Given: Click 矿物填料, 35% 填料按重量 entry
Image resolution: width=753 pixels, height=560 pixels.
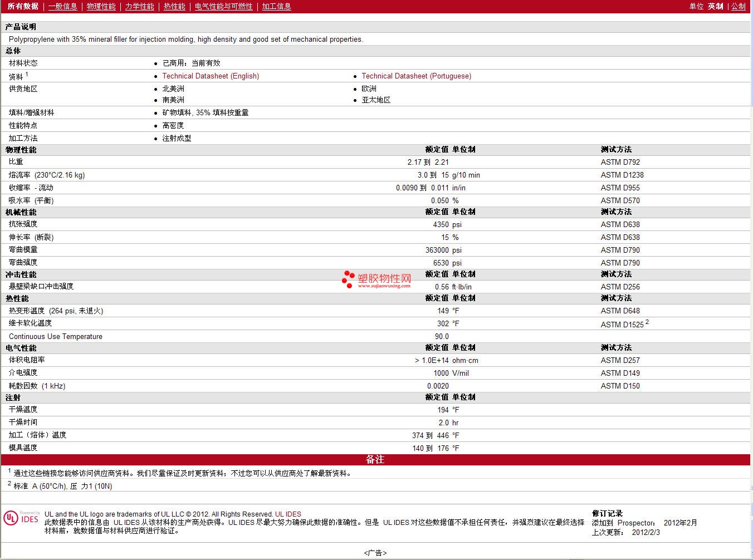Looking at the screenshot, I should (x=206, y=112).
